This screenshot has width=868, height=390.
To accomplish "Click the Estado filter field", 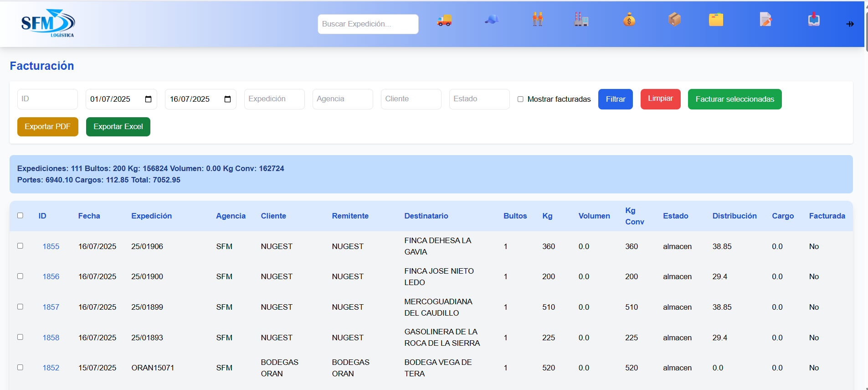I will click(479, 99).
